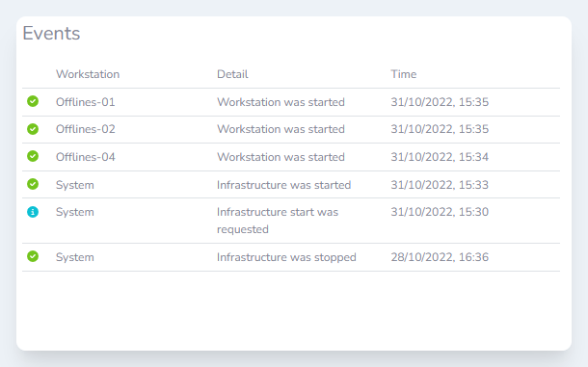The image size is (588, 367).
Task: Click green check beside Infrastructure was started
Action: click(33, 184)
